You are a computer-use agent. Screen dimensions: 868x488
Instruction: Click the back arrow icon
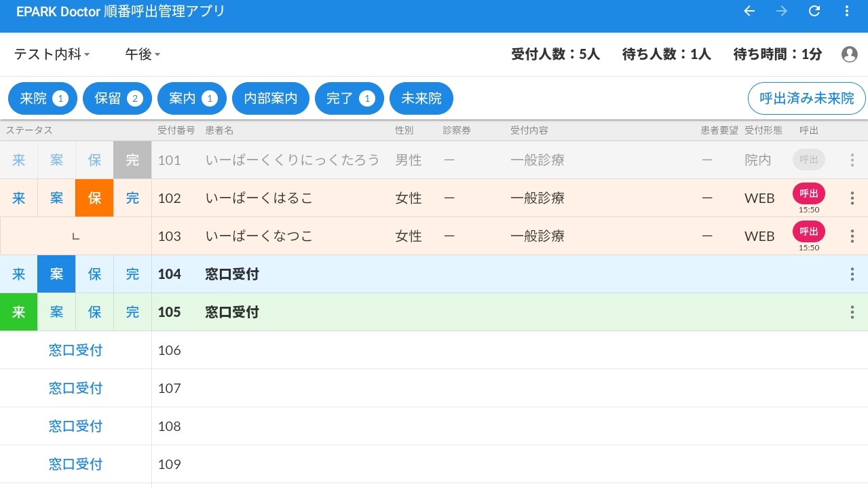(x=749, y=11)
